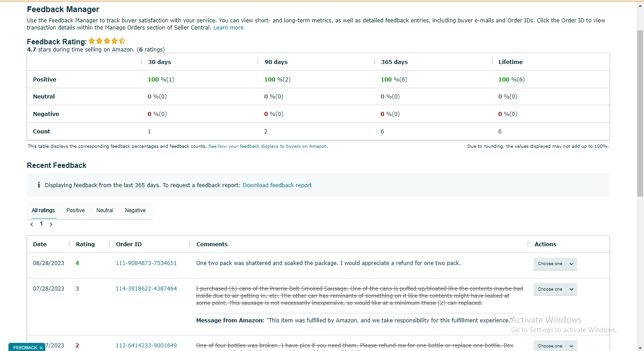The width and height of the screenshot is (644, 351).
Task: Click the 08/28/2023 date cell
Action: [49, 263]
